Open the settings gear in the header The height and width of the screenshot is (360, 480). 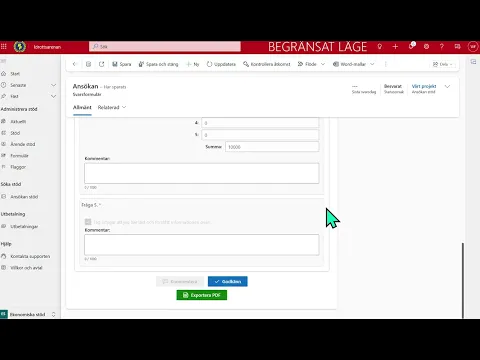426,47
